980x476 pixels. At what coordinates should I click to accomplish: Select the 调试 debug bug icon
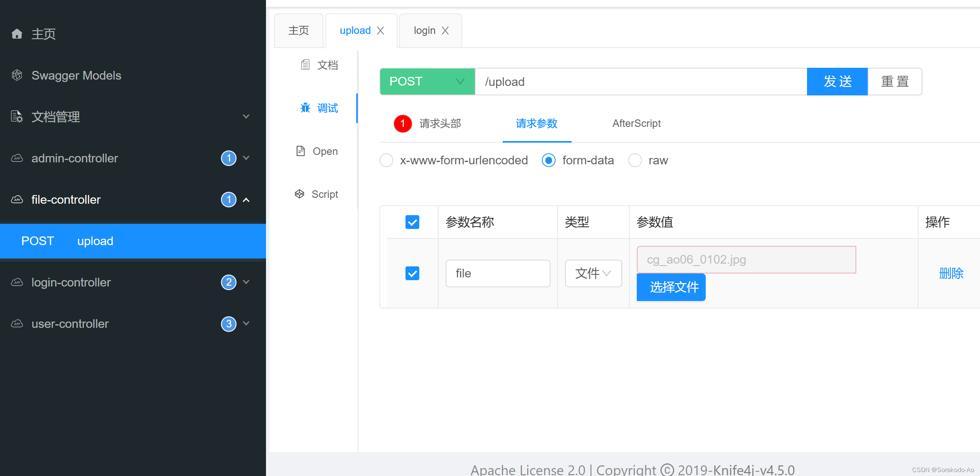(x=306, y=108)
